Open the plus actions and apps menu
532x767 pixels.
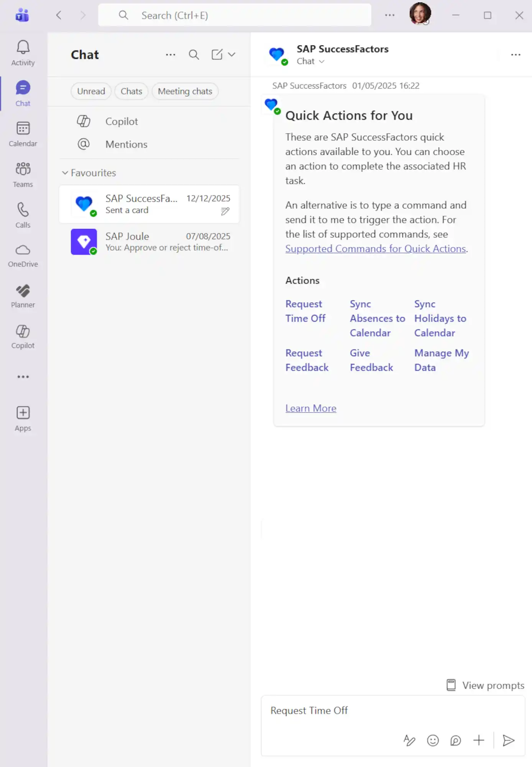coord(479,740)
